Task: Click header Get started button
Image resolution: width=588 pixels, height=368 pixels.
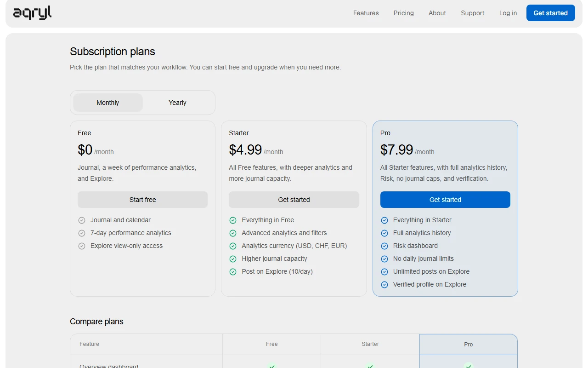Action: tap(550, 13)
